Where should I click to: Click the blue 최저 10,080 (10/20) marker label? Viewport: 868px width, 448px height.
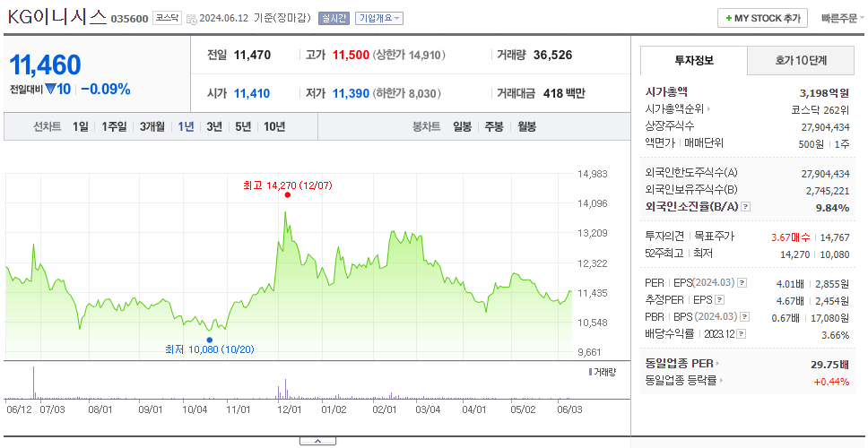click(209, 349)
